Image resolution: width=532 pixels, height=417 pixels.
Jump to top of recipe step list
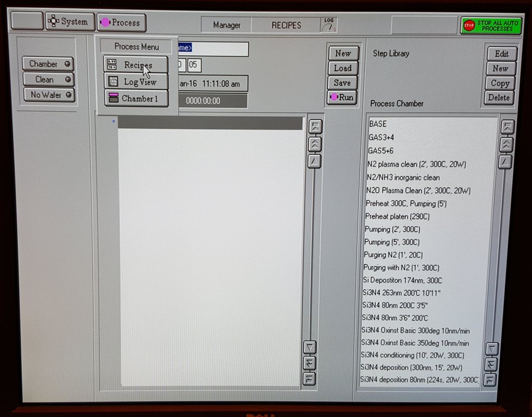[315, 126]
